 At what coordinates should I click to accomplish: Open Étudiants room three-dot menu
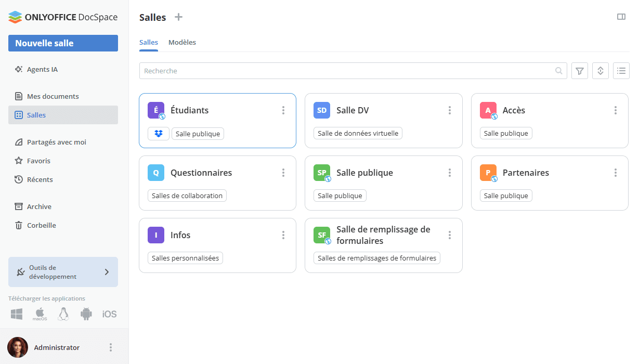[x=283, y=110]
